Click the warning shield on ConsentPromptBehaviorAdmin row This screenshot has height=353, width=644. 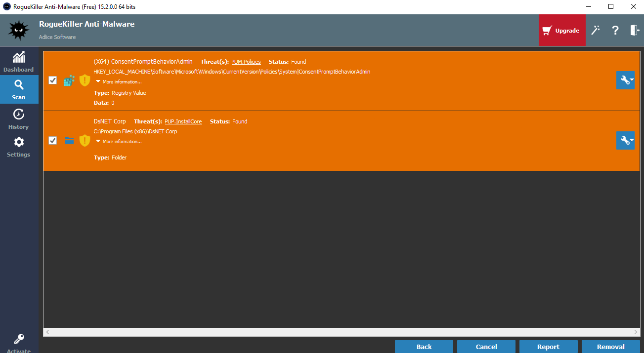click(85, 80)
